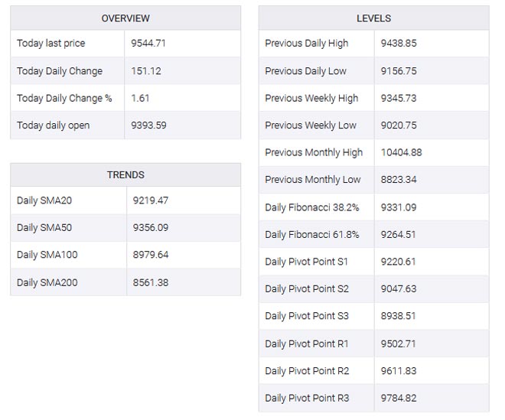This screenshot has height=420, width=505.
Task: Select the Previous Daily Low value 9156.75
Action: [398, 71]
